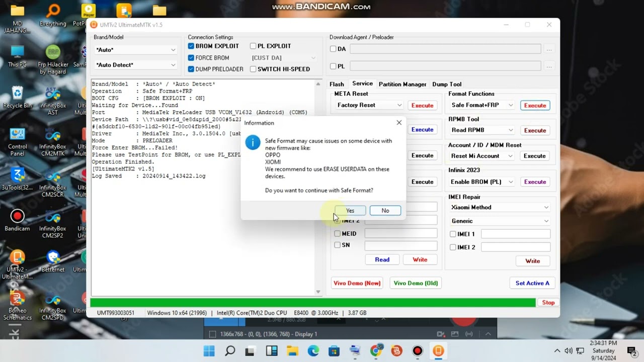Execute Reset Mi Account
Viewport: 644px width, 362px height.
coord(535,156)
